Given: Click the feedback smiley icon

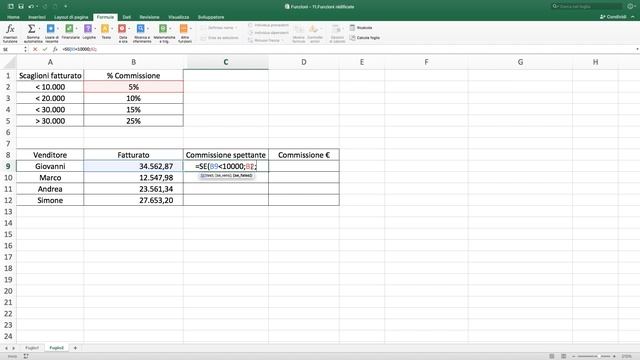Looking at the screenshot, I should [x=630, y=6].
